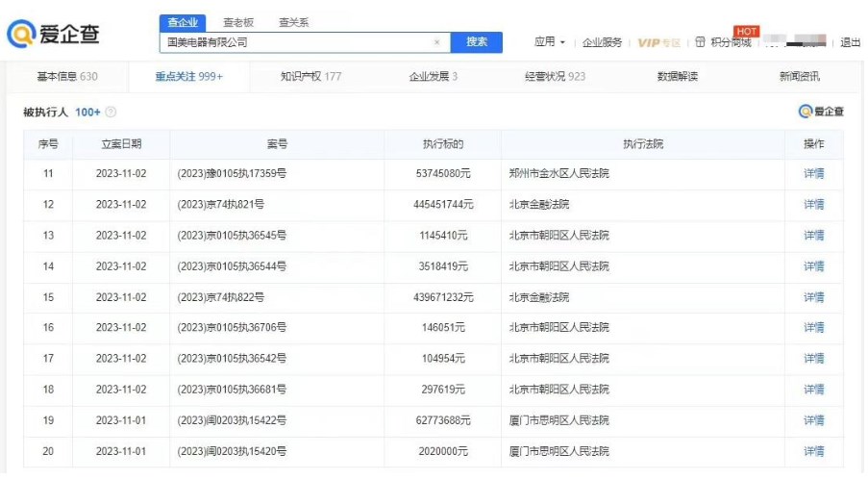
Task: Open the 知识产权 177 tab
Action: (310, 76)
